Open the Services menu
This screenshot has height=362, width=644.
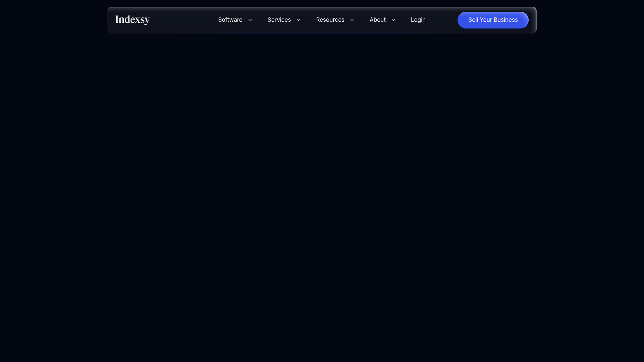click(279, 20)
